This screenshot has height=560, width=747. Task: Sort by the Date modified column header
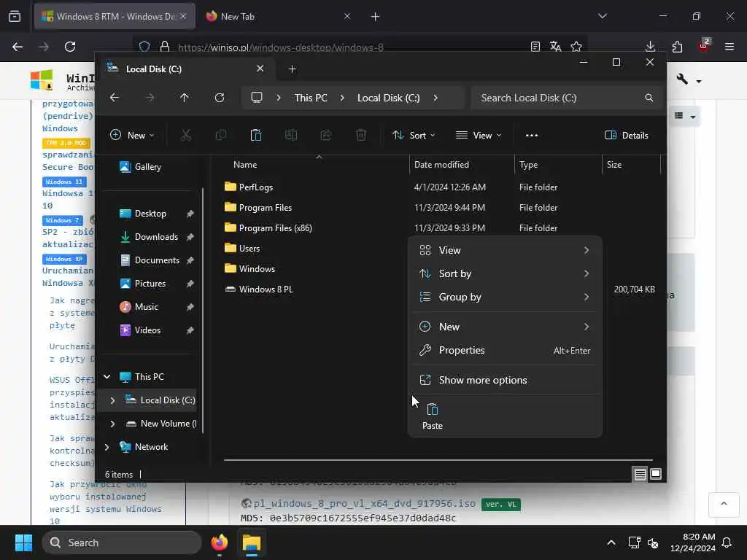462,165
